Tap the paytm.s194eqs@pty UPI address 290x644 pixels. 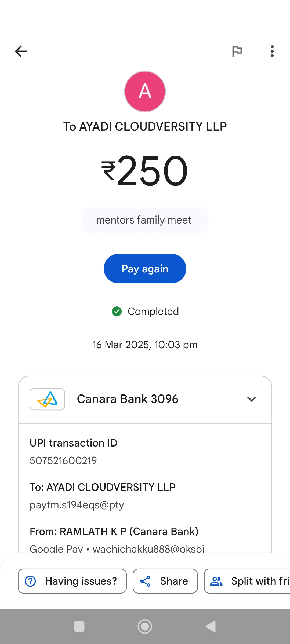pos(77,505)
